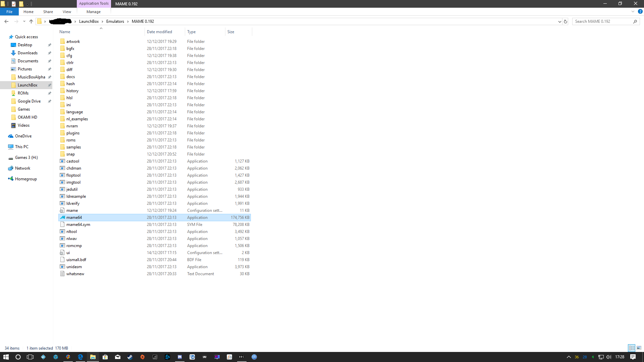Switch to the View ribbon tab
This screenshot has width=644, height=362.
point(67,12)
